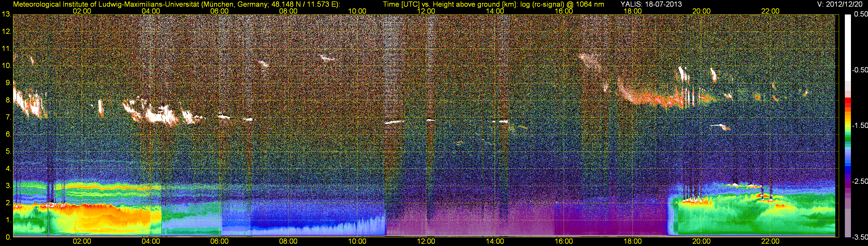The height and width of the screenshot is (246, 868).
Task: Click the colorbar value -0.50
Action: (860, 70)
